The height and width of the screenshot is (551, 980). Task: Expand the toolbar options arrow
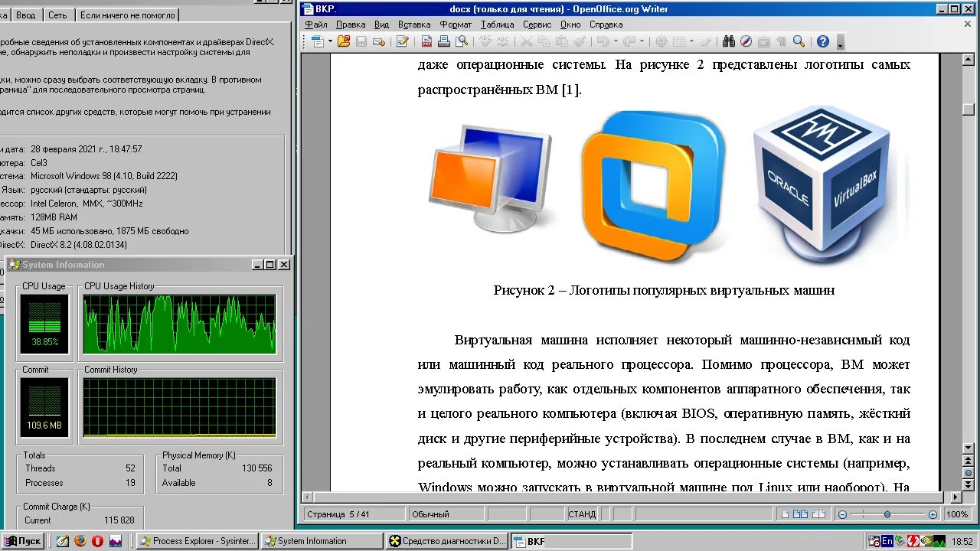point(840,42)
